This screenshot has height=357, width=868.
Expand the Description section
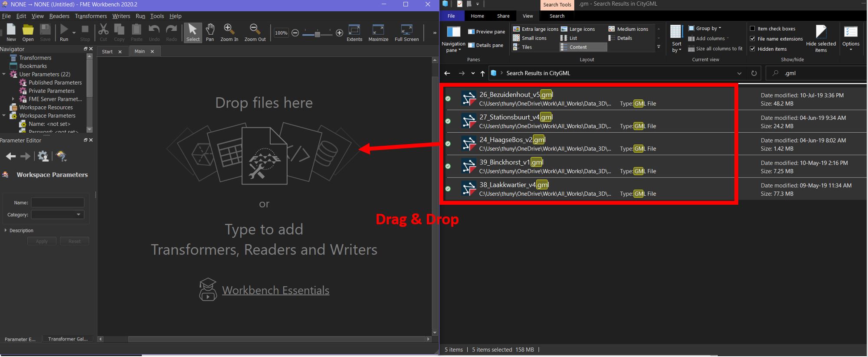[x=6, y=230]
